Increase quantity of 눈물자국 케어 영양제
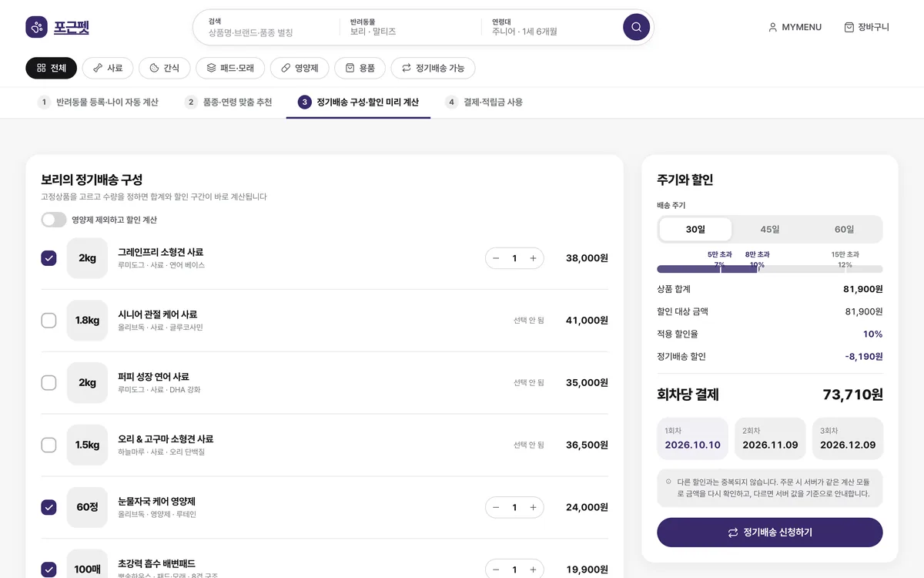This screenshot has height=578, width=924. click(x=533, y=507)
